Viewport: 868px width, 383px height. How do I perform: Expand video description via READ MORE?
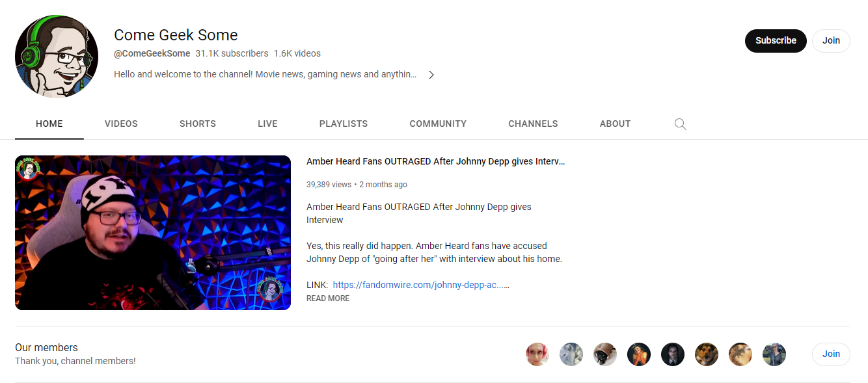pos(328,298)
